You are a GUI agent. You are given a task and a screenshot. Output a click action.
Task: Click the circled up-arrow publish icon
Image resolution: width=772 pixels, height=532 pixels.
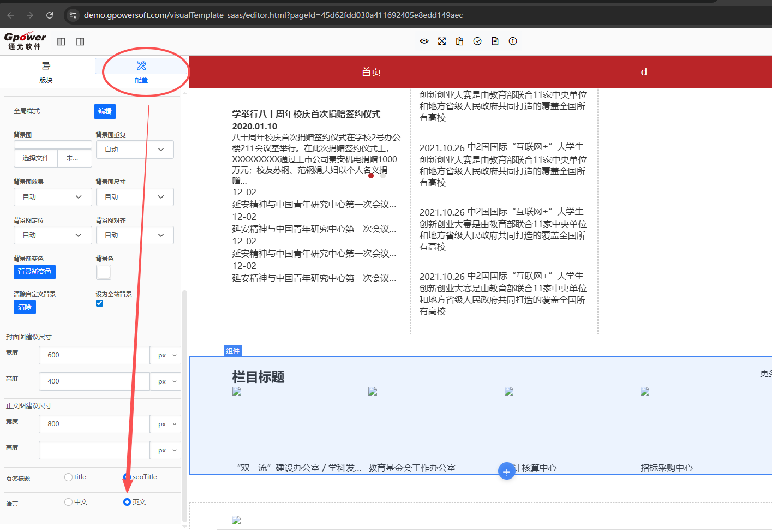pyautogui.click(x=513, y=41)
